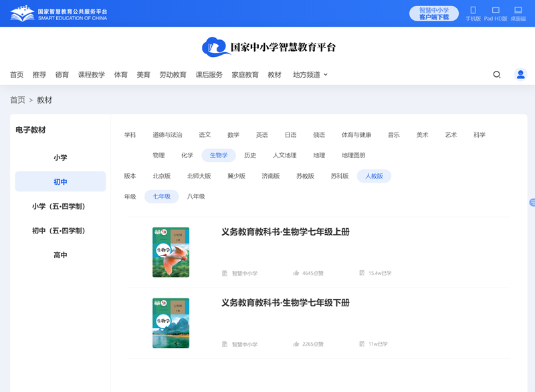This screenshot has width=535, height=392.
Task: Click the source icon of 七年级下册 book
Action: tap(225, 344)
